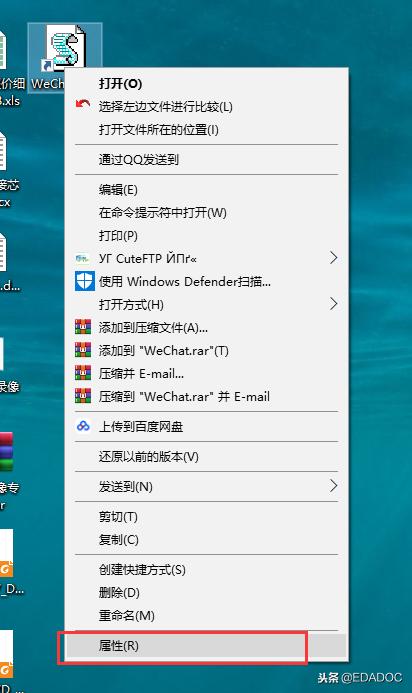The width and height of the screenshot is (412, 693).
Task: Choose 通过QQ发送到
Action: [206, 160]
